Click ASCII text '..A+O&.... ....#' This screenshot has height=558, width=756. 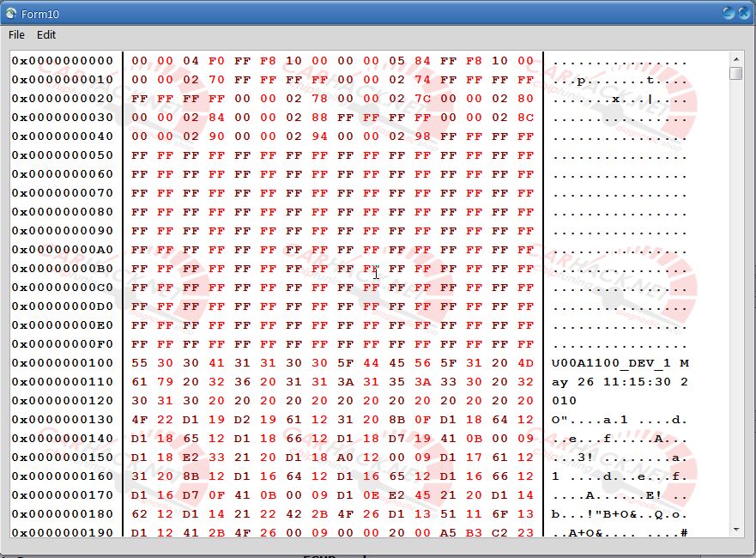(620, 533)
